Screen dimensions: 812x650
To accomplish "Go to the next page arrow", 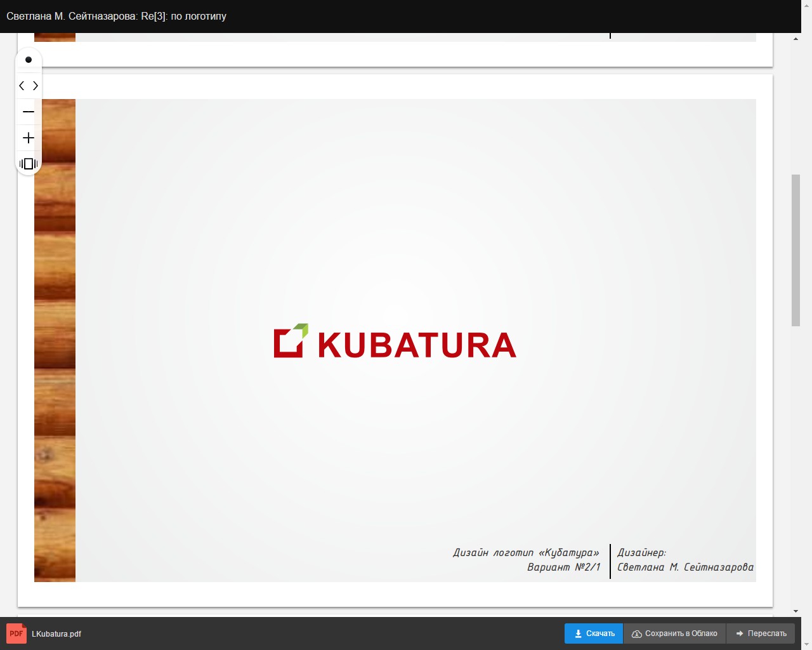I will (36, 86).
